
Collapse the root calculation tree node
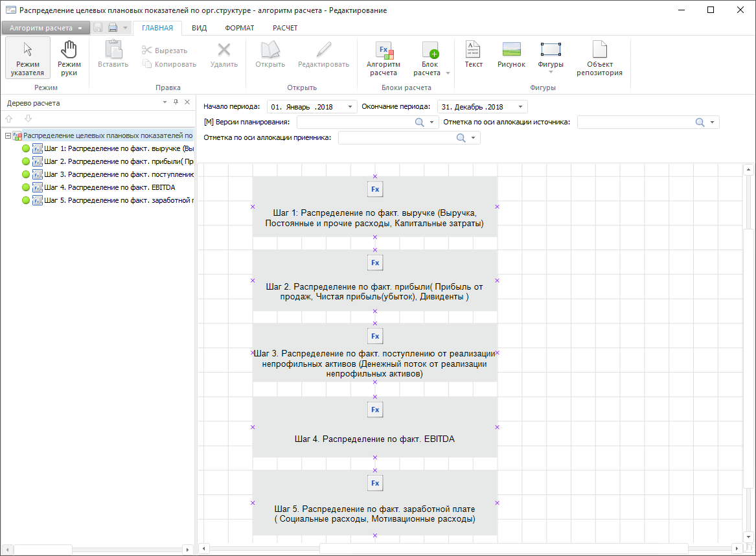click(x=8, y=136)
